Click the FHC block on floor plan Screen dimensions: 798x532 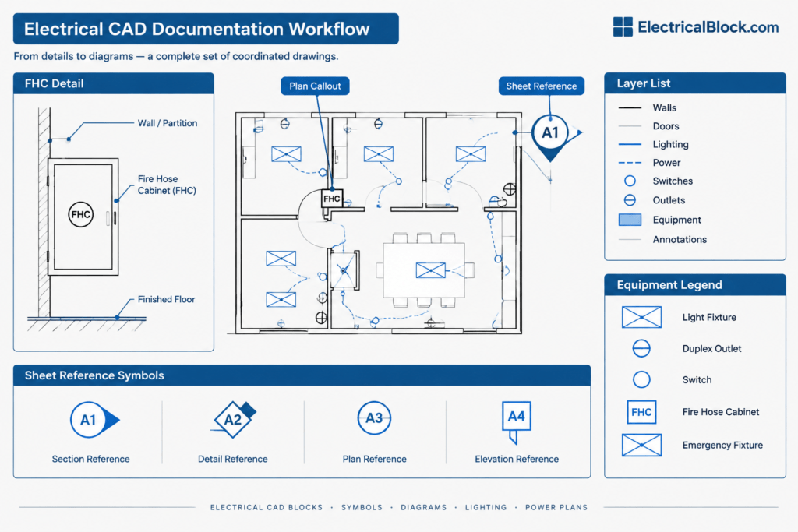point(332,199)
